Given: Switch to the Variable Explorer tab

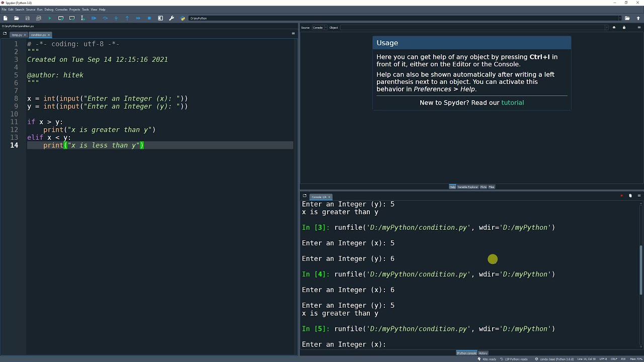Looking at the screenshot, I should [467, 187].
